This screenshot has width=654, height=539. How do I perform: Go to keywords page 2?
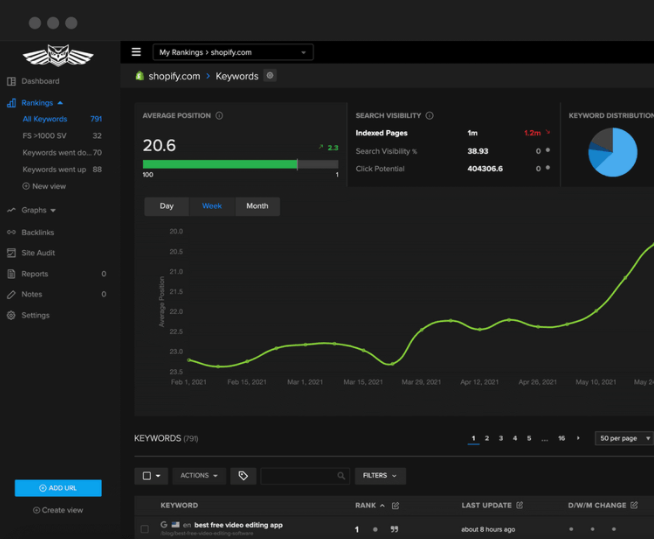487,438
